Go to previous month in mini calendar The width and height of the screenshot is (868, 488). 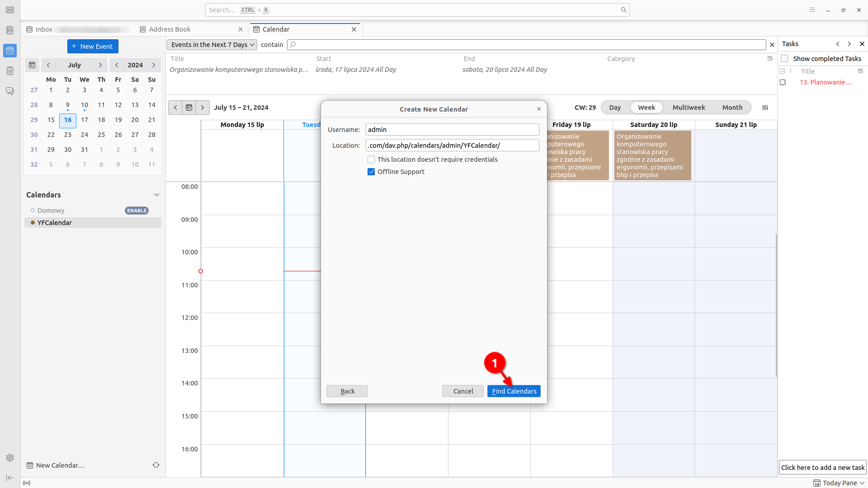pos(48,65)
